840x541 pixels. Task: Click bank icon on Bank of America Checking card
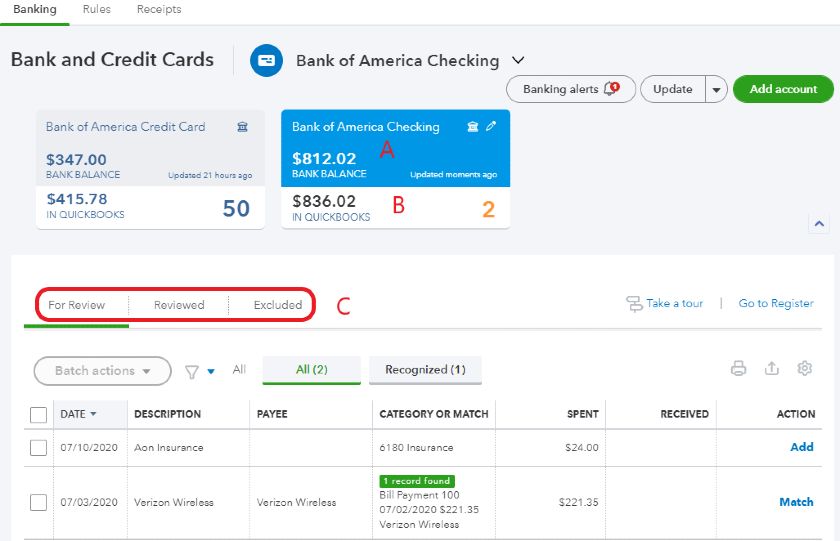tap(472, 126)
